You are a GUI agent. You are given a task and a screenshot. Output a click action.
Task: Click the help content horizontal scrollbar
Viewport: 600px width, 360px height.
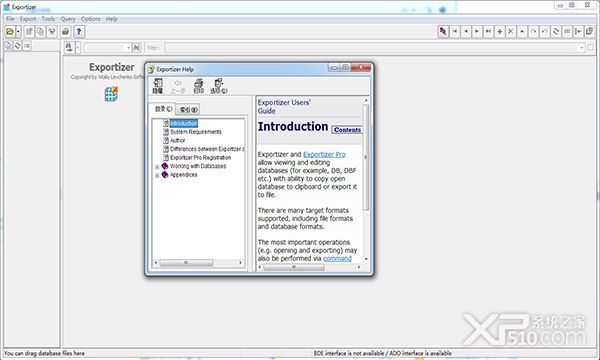[294, 267]
